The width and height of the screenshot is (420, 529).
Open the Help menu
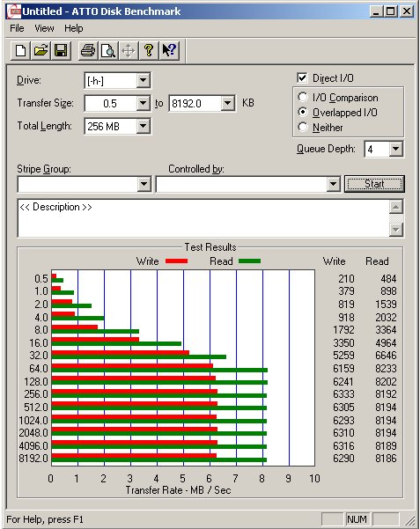pos(74,28)
